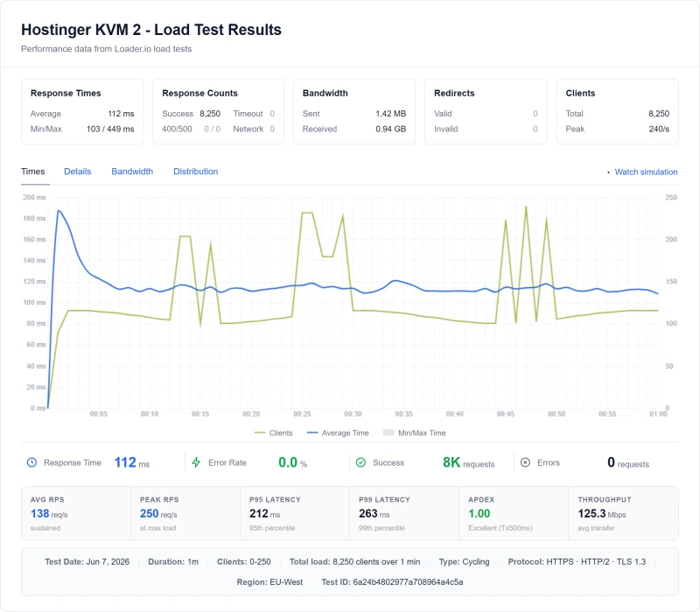Click the green checkmark Success icon
This screenshot has width=700, height=612.
click(x=360, y=462)
